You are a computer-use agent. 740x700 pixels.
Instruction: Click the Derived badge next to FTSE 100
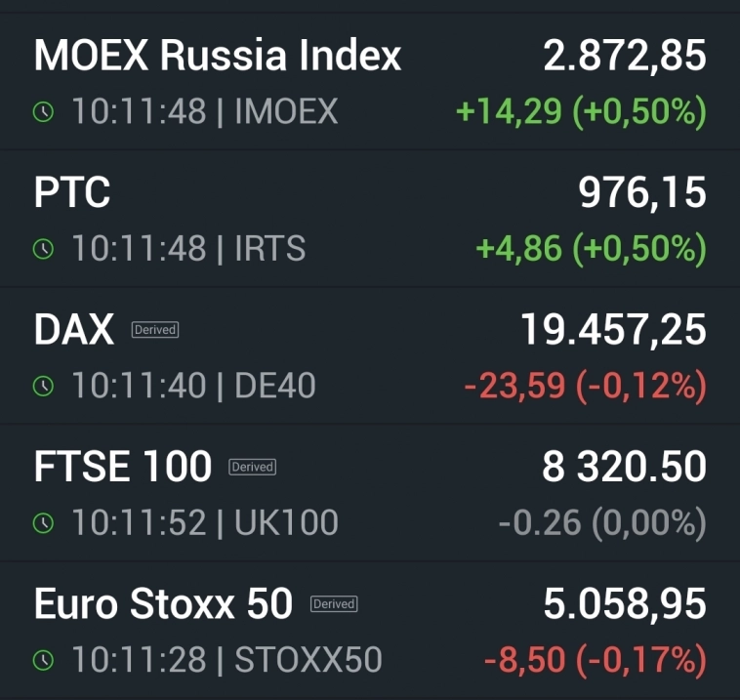tap(252, 468)
